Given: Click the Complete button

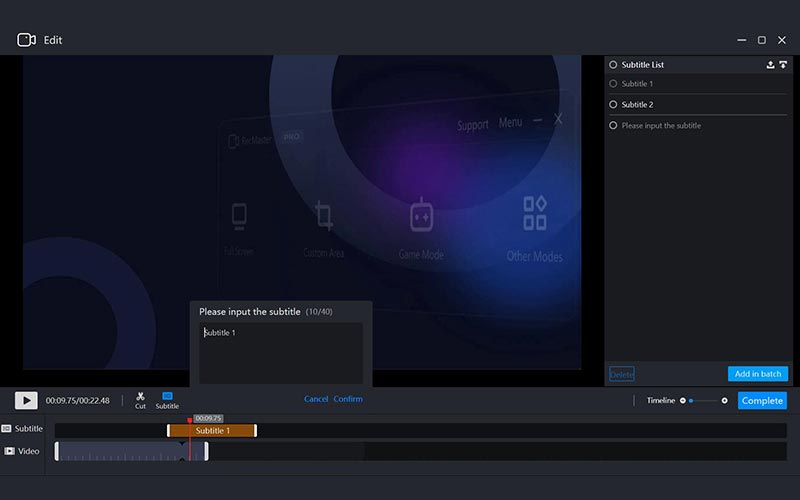Looking at the screenshot, I should (762, 401).
